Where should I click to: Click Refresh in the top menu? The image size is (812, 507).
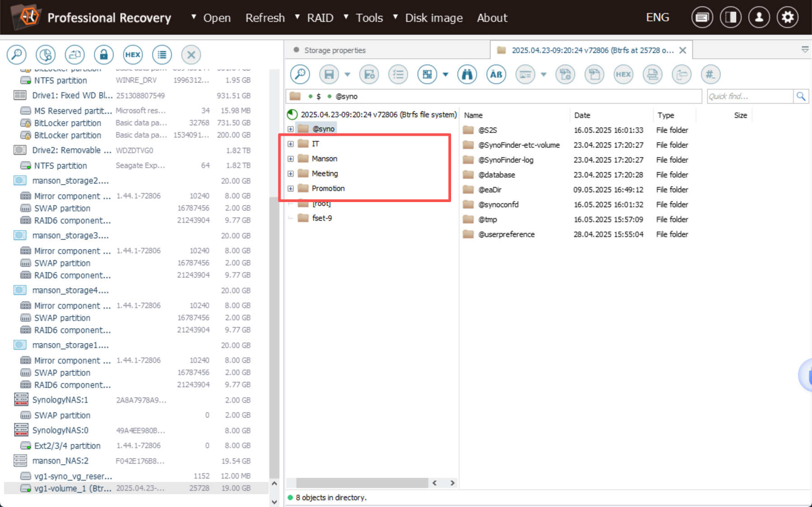pos(265,18)
